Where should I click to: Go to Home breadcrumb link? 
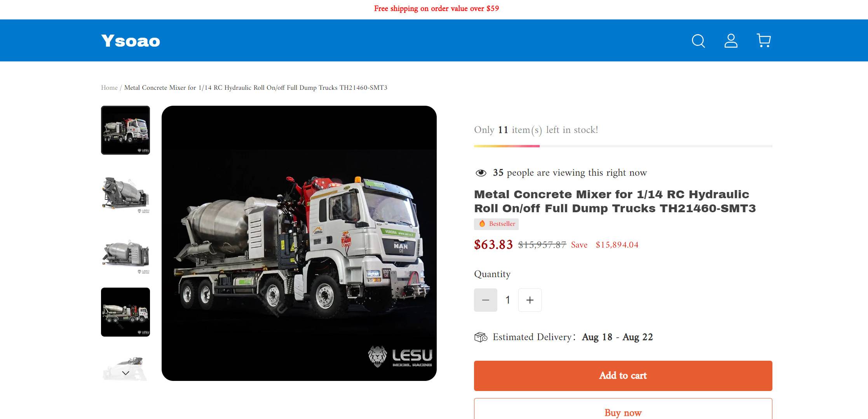click(109, 88)
